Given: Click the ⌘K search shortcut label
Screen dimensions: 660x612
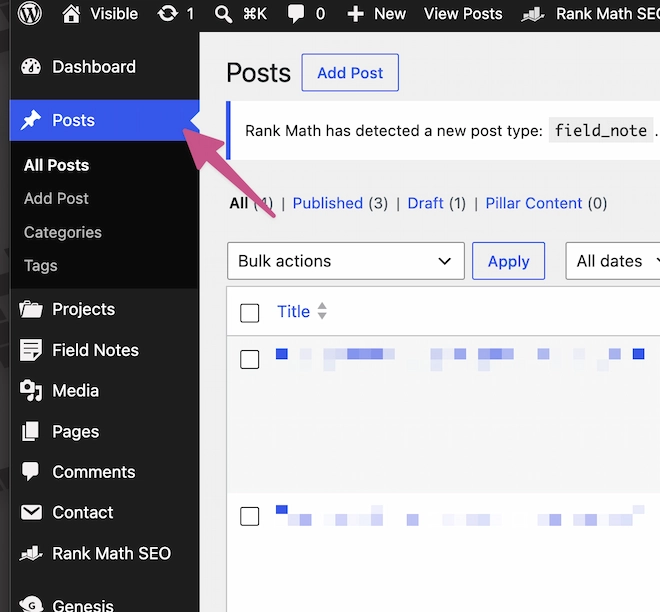Looking at the screenshot, I should pyautogui.click(x=255, y=14).
